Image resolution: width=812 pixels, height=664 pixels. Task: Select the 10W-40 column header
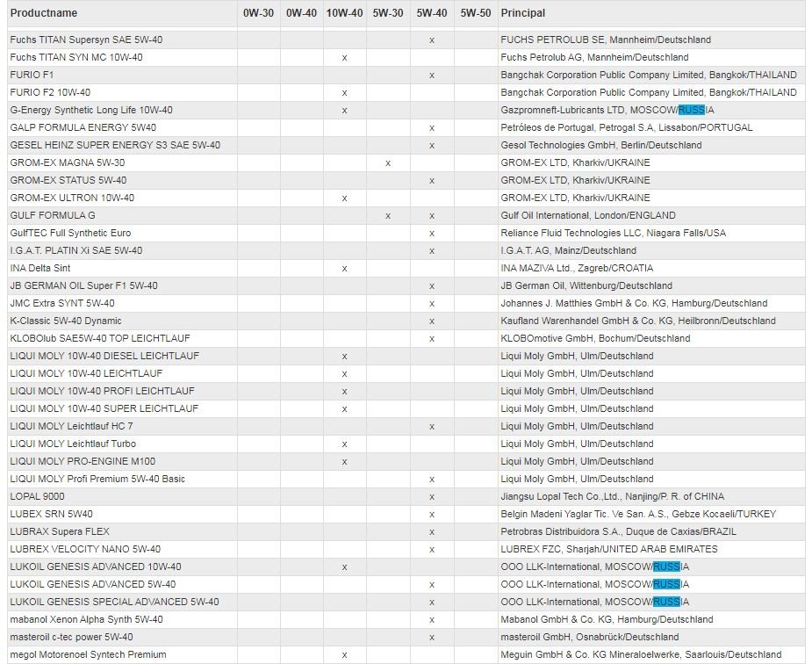(x=344, y=13)
